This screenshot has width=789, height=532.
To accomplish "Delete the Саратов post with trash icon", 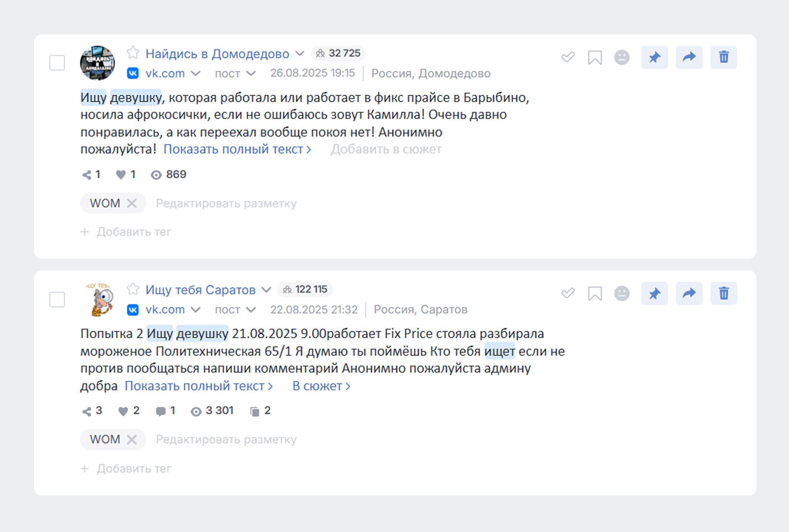I will (723, 293).
